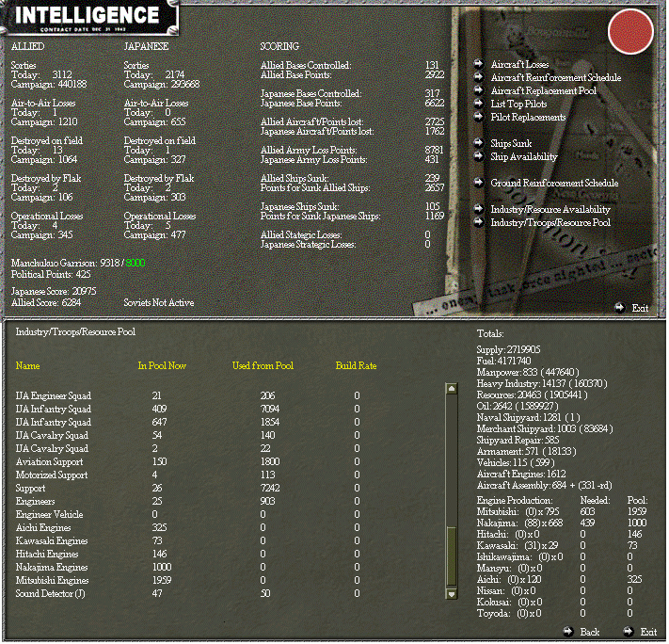Screen dimensions: 669x644
Task: Click the Mitsubishi engine production line
Action: [x=562, y=511]
